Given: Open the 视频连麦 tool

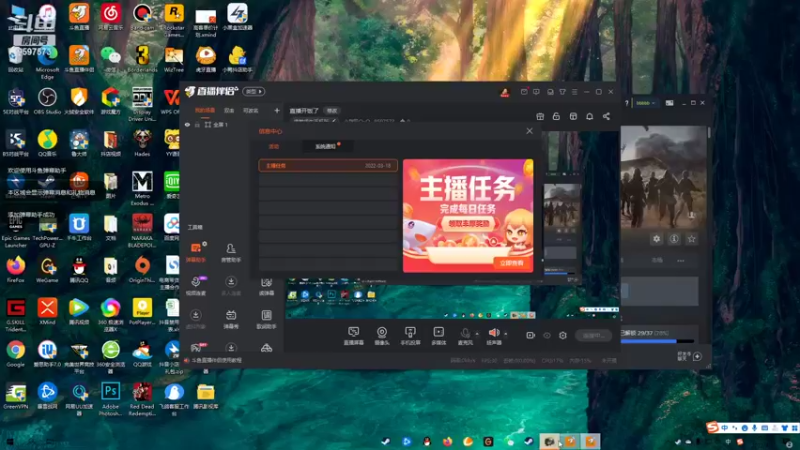Looking at the screenshot, I should (195, 286).
